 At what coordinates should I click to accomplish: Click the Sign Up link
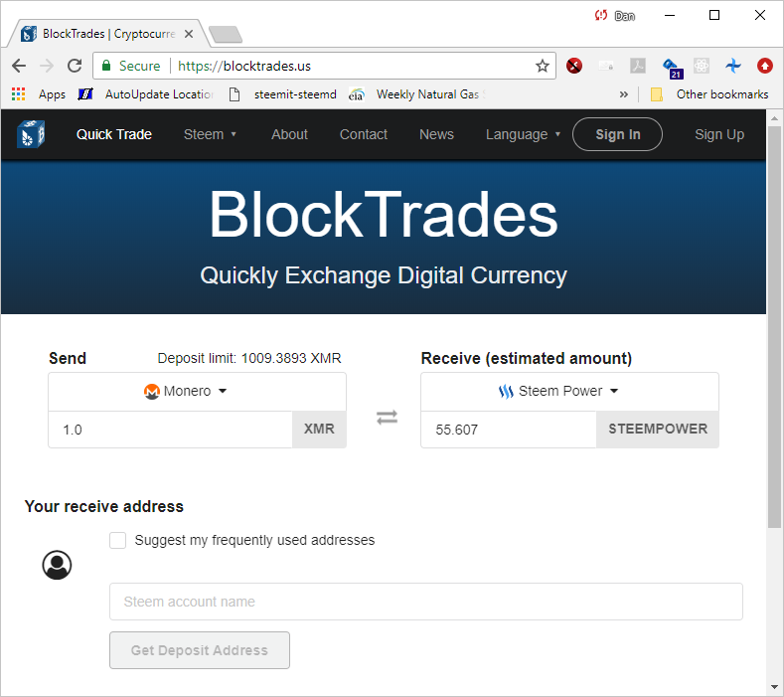(719, 134)
